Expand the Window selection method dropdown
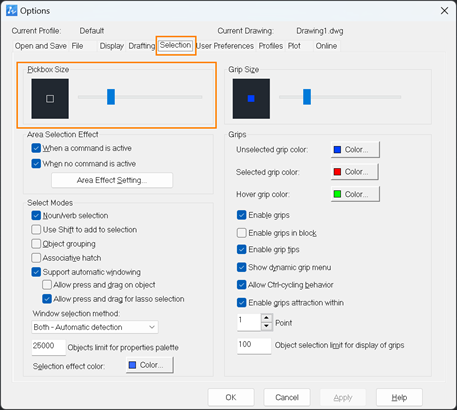The height and width of the screenshot is (410, 457). [x=95, y=327]
